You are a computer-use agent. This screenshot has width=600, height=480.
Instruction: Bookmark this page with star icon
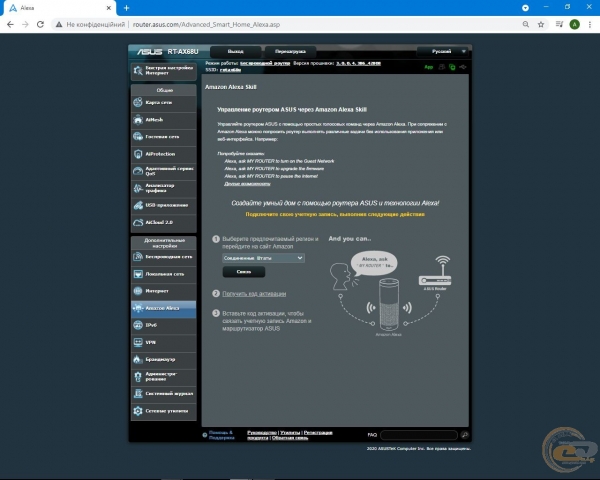[541, 24]
